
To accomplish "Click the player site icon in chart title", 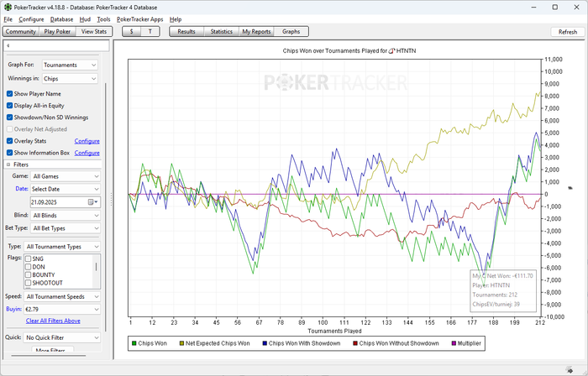I will (394, 51).
